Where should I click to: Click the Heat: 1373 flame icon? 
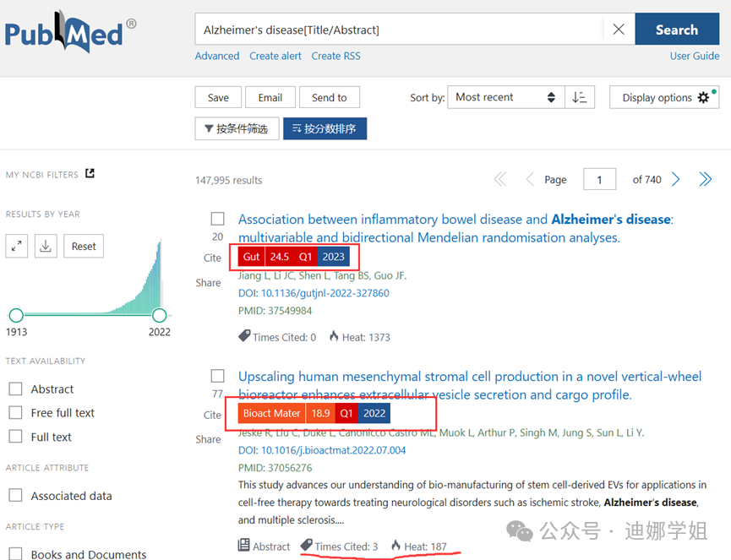334,335
